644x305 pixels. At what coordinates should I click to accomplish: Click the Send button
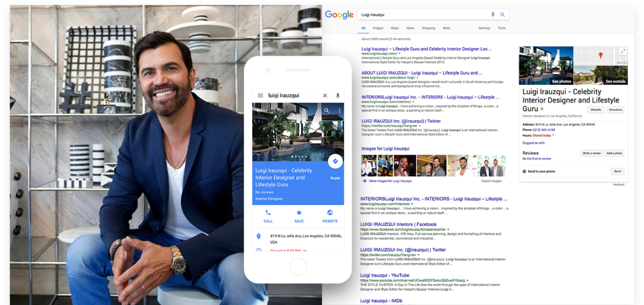617,171
